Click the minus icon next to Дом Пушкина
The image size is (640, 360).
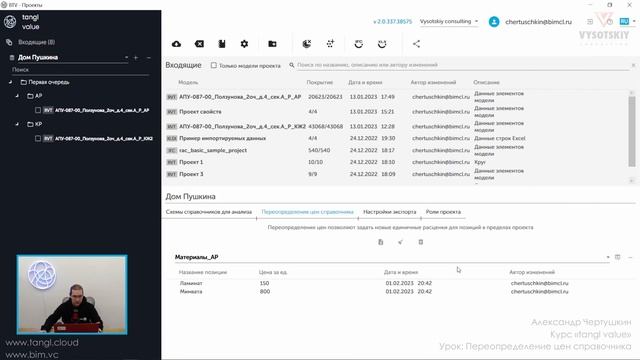point(149,58)
